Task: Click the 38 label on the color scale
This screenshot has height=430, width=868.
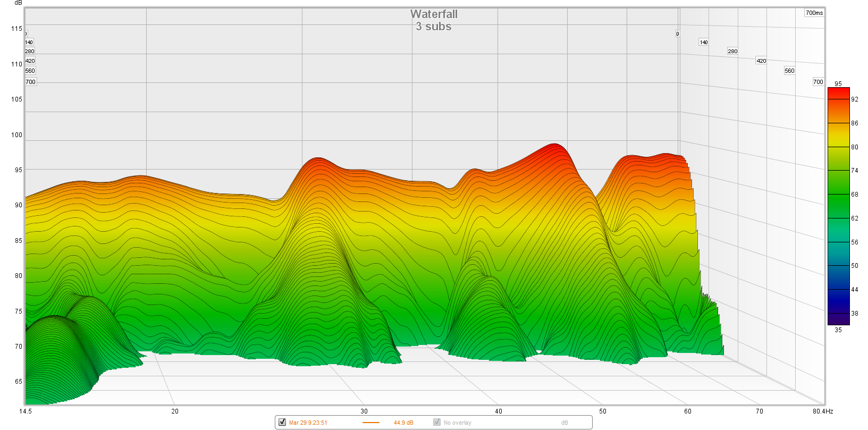Action: [855, 314]
